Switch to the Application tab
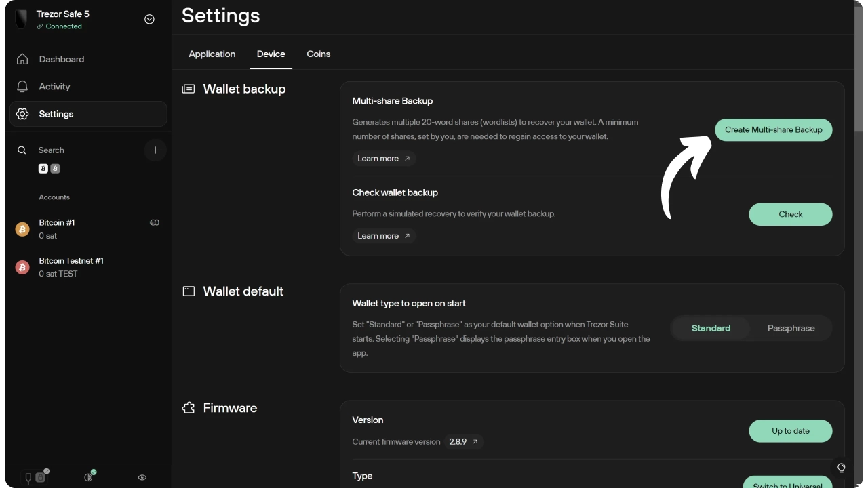868x488 pixels. (x=212, y=54)
